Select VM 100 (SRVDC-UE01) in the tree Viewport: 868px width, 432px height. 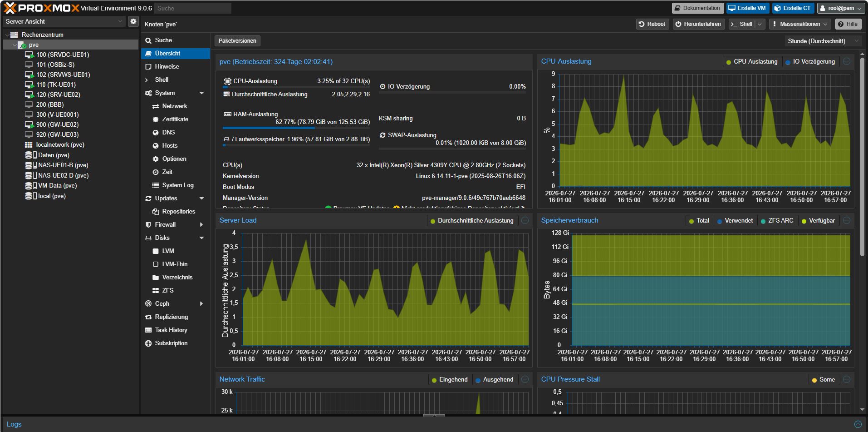click(62, 55)
